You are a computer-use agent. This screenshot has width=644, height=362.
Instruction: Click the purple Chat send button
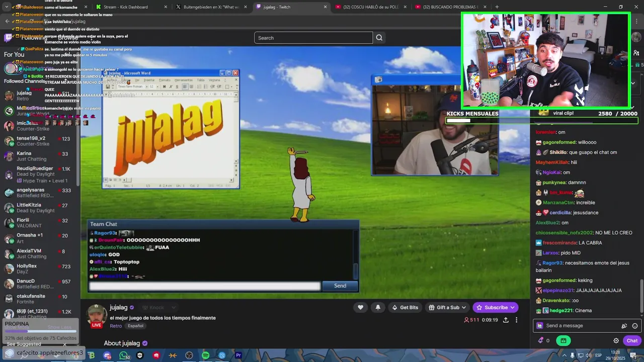point(632,340)
